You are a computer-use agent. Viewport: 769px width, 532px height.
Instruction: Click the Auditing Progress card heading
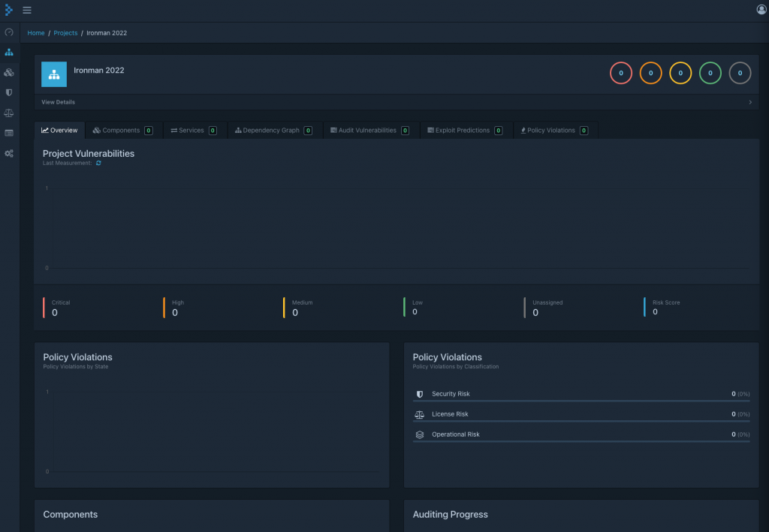451,514
